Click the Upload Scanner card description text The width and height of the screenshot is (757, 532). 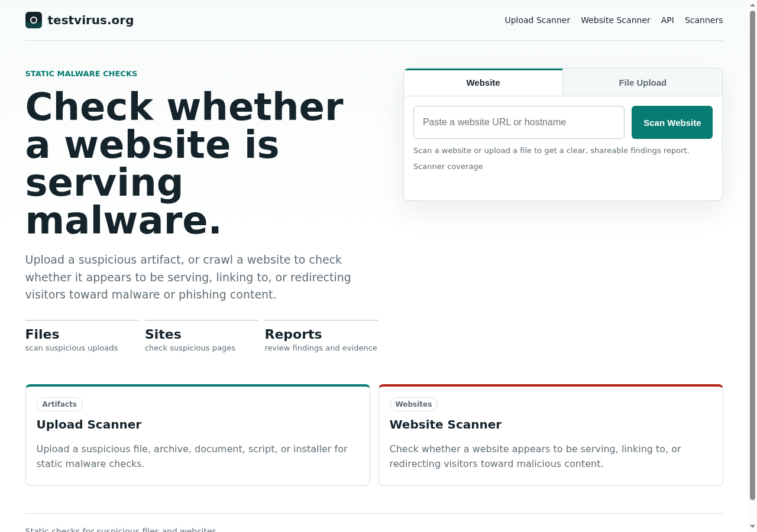(192, 456)
